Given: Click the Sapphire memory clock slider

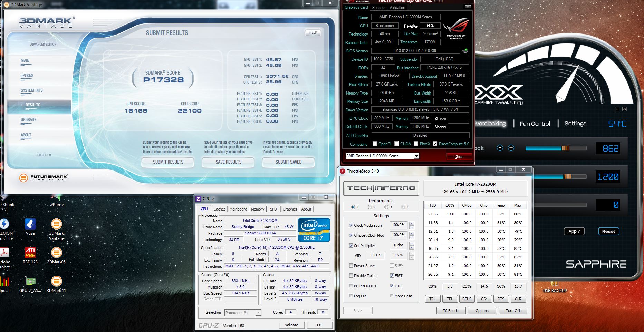Looking at the screenshot, I should pos(556,177).
